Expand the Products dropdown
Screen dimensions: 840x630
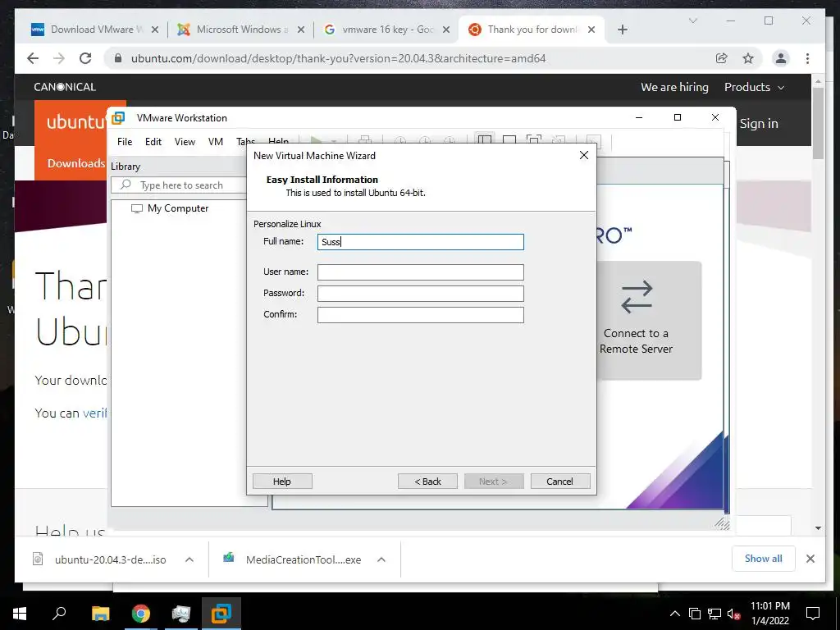(754, 87)
